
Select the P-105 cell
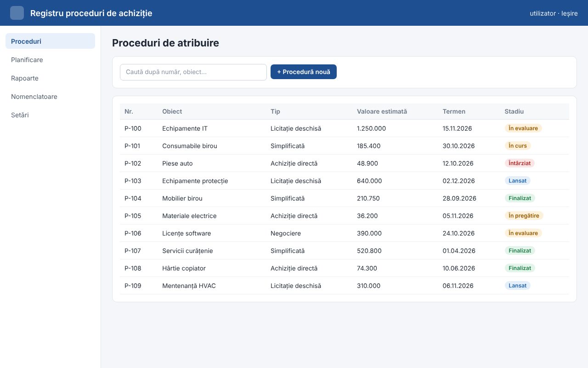(x=133, y=216)
